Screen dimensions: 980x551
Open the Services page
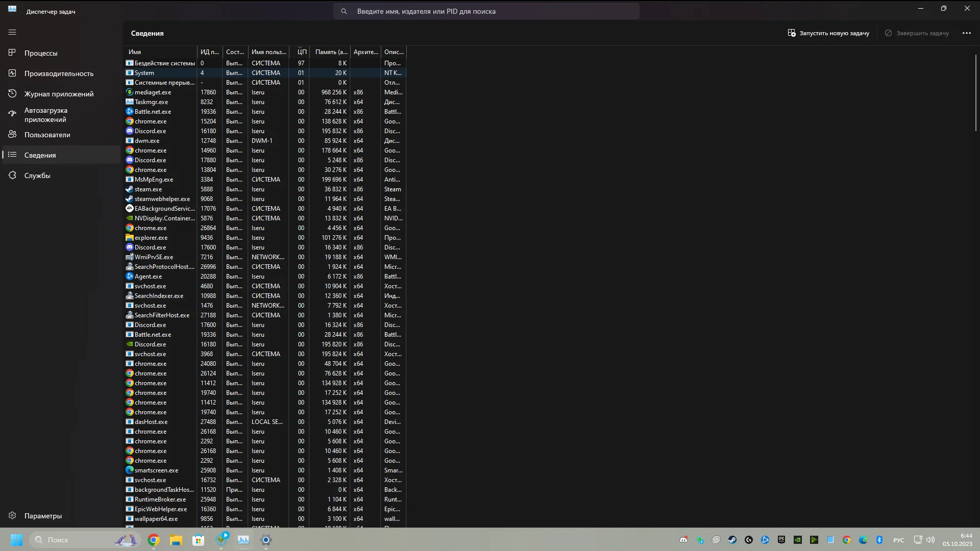coord(37,176)
